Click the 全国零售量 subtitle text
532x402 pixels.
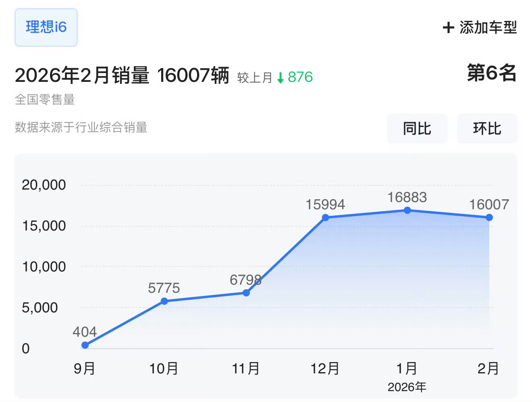[x=45, y=100]
